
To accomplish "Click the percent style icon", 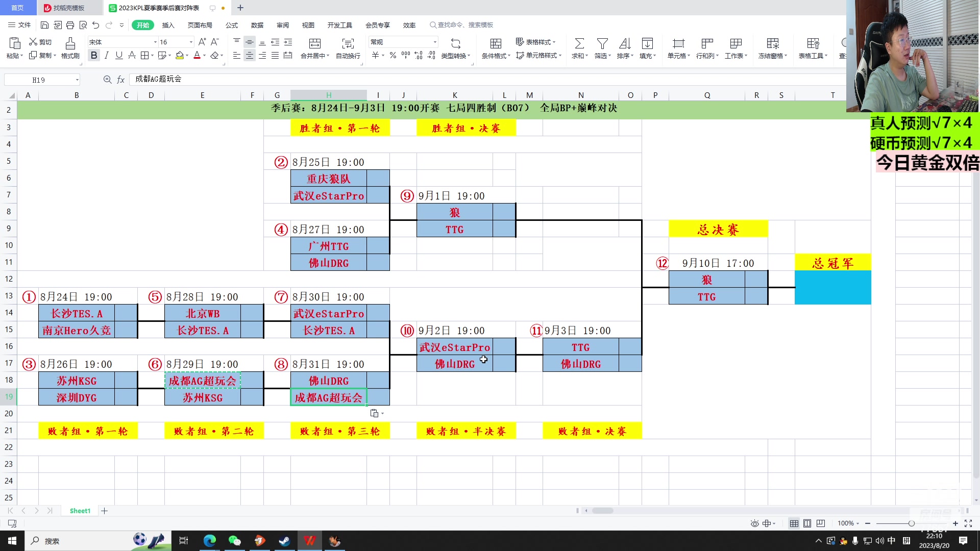I will (x=393, y=55).
